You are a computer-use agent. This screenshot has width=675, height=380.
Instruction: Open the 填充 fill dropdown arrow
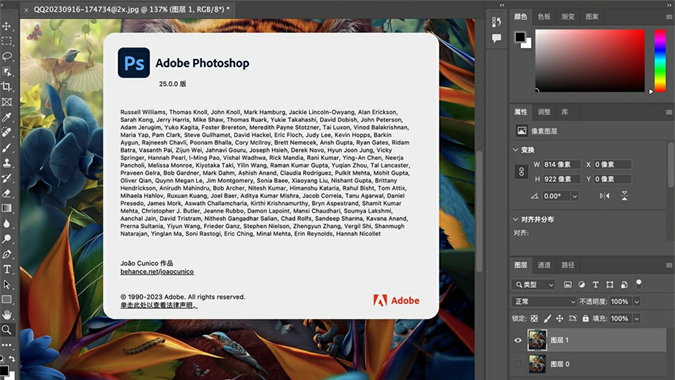point(637,318)
